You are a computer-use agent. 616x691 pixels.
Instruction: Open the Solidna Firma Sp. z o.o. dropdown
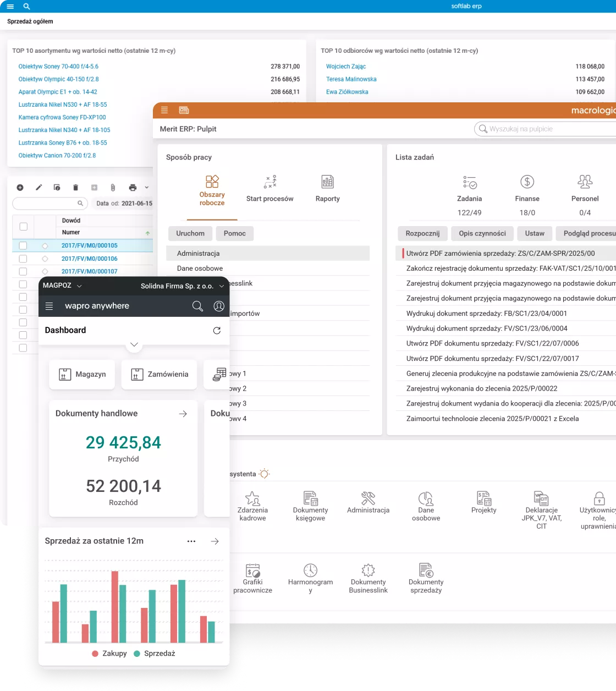[x=222, y=286]
